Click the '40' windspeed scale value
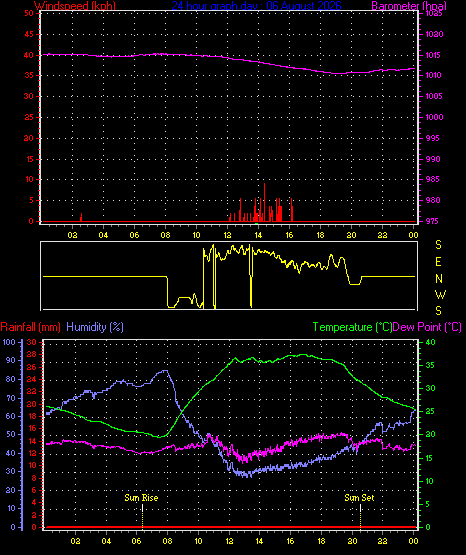 tap(29, 55)
